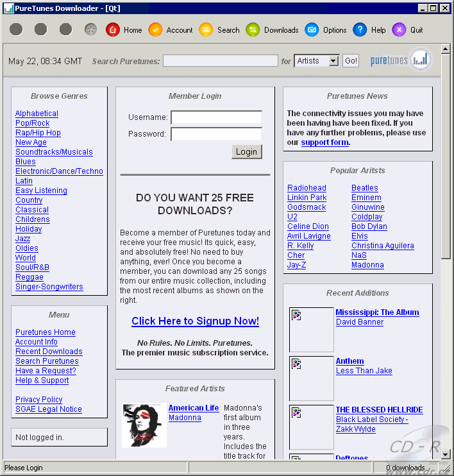Image resolution: width=454 pixels, height=476 pixels.
Task: Click the red Home toolbar icon
Action: coord(113,30)
